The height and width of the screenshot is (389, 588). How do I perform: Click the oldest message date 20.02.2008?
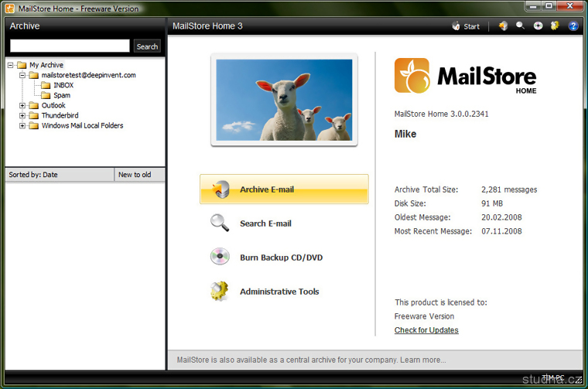[501, 217]
